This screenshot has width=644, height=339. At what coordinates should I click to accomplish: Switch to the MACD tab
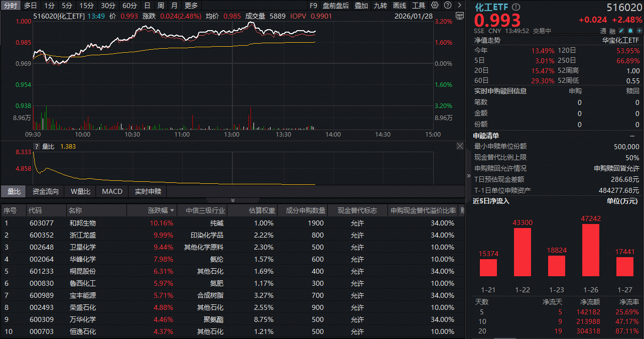coord(112,191)
